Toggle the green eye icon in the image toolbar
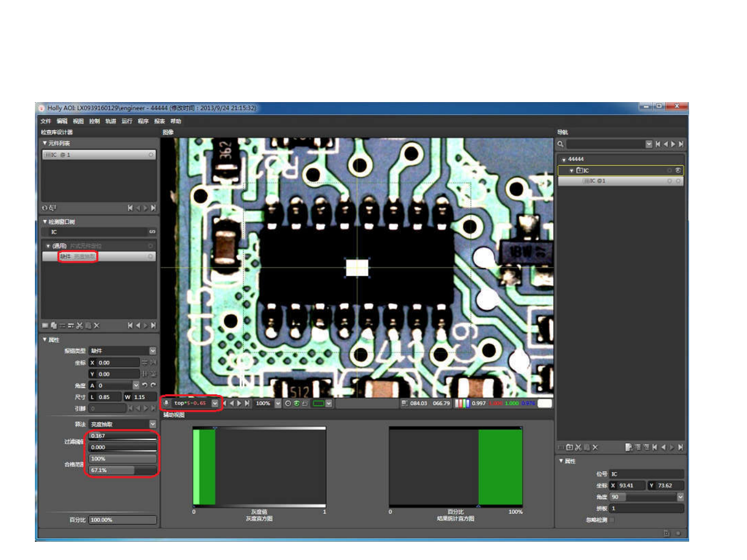 click(x=296, y=403)
